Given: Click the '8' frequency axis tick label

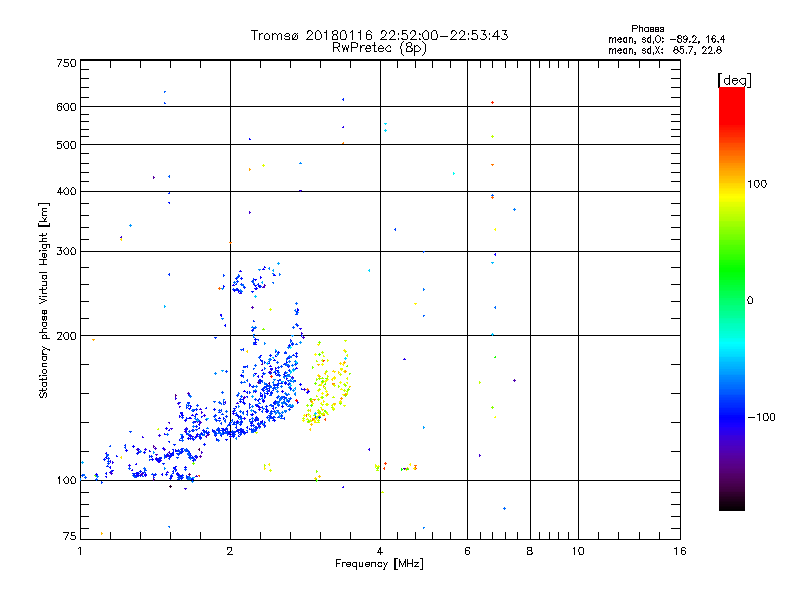Looking at the screenshot, I should pos(530,551).
